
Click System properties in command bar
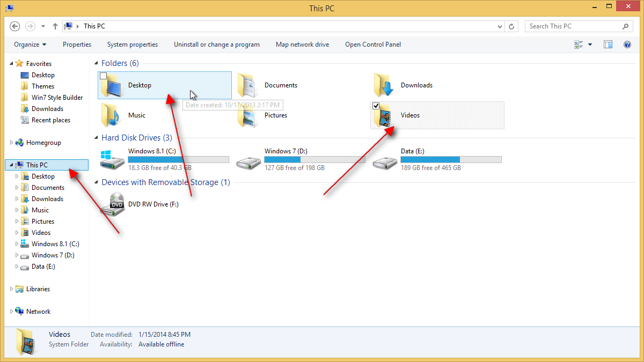click(x=133, y=45)
